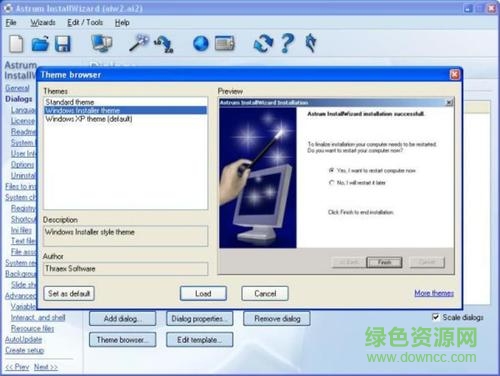Click the version update arrow icon
This screenshot has height=376, width=500.
coord(164,44)
